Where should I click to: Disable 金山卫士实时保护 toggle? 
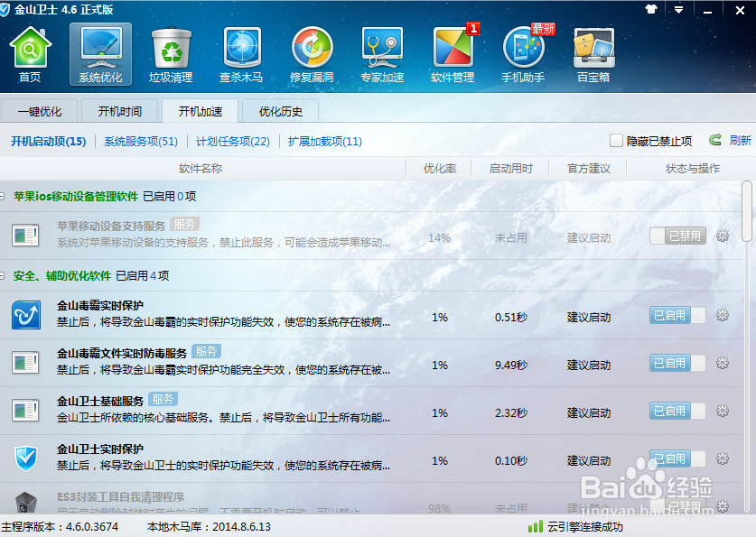[677, 458]
